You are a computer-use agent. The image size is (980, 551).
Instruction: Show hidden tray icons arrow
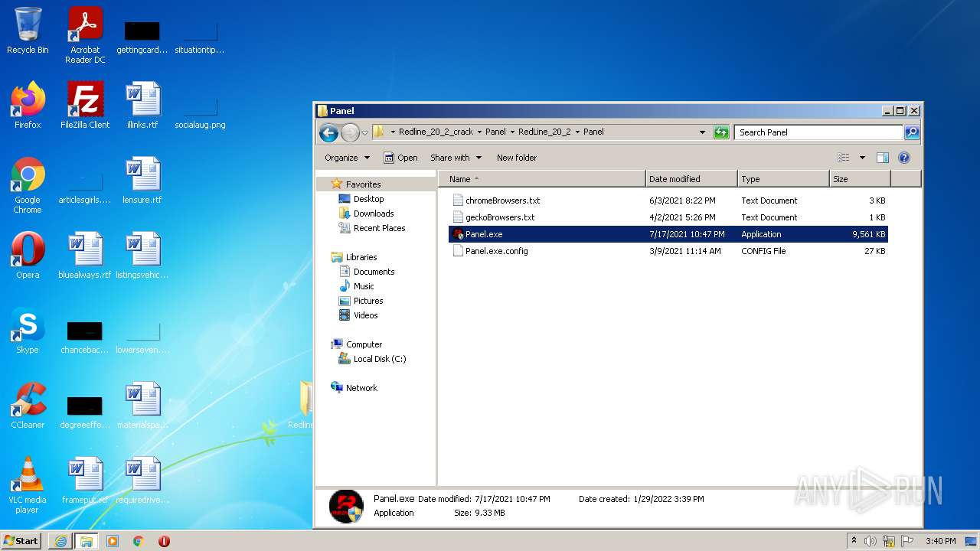click(854, 540)
